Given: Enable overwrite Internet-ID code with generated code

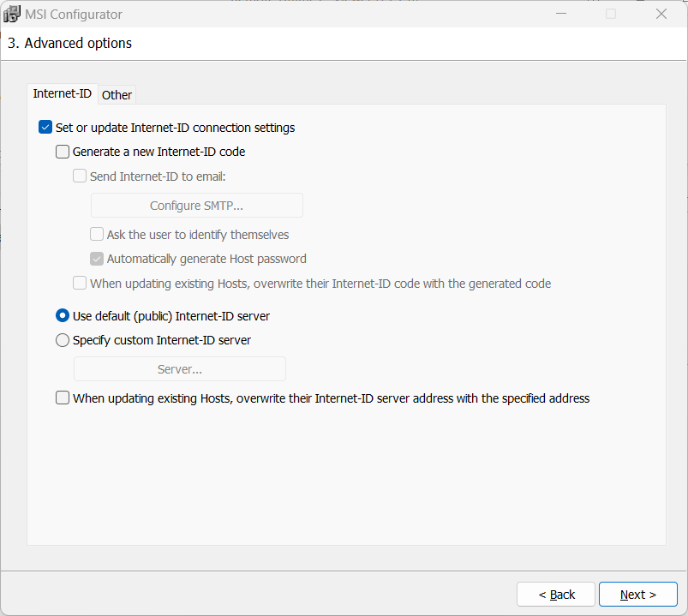Looking at the screenshot, I should pos(80,284).
